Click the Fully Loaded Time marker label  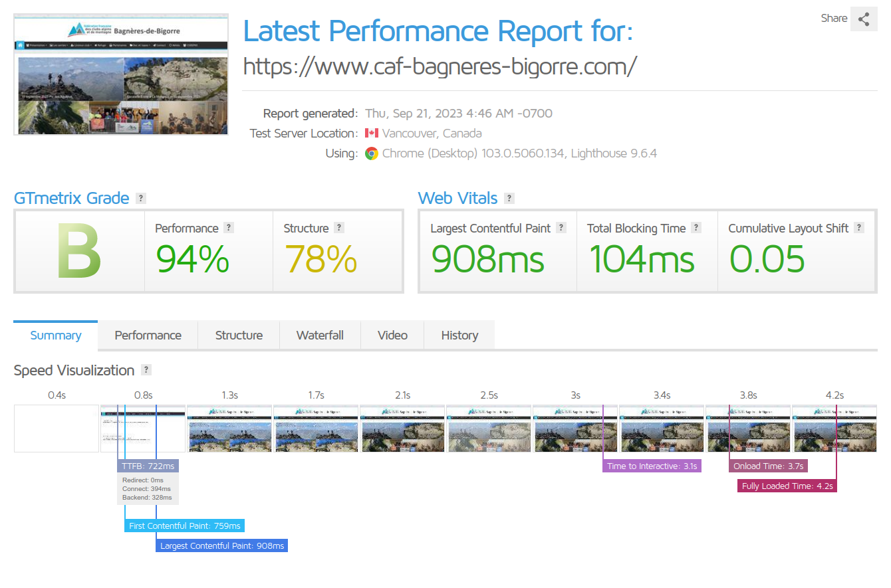(787, 486)
